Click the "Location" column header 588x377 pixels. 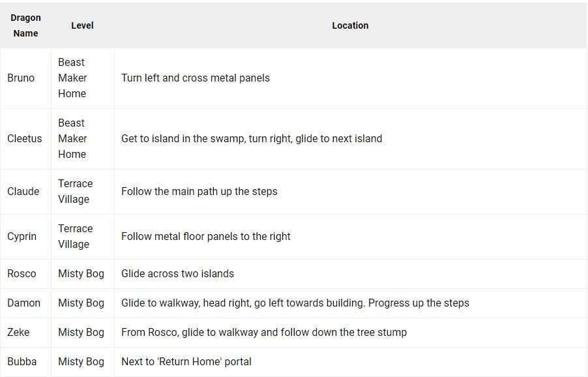click(350, 25)
